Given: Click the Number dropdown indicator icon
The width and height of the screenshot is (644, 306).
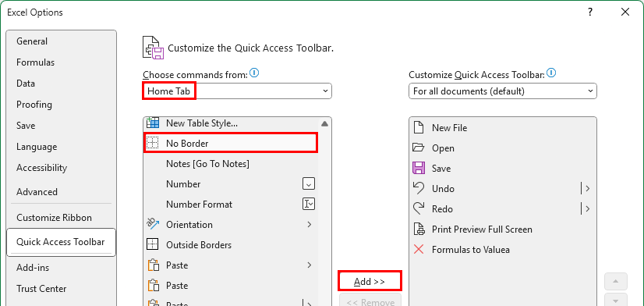Looking at the screenshot, I should point(309,184).
